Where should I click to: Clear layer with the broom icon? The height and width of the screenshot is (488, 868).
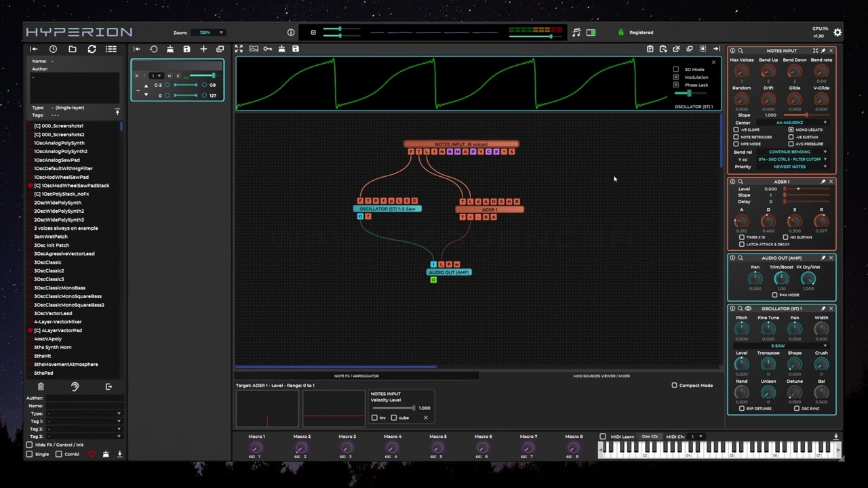(170, 49)
